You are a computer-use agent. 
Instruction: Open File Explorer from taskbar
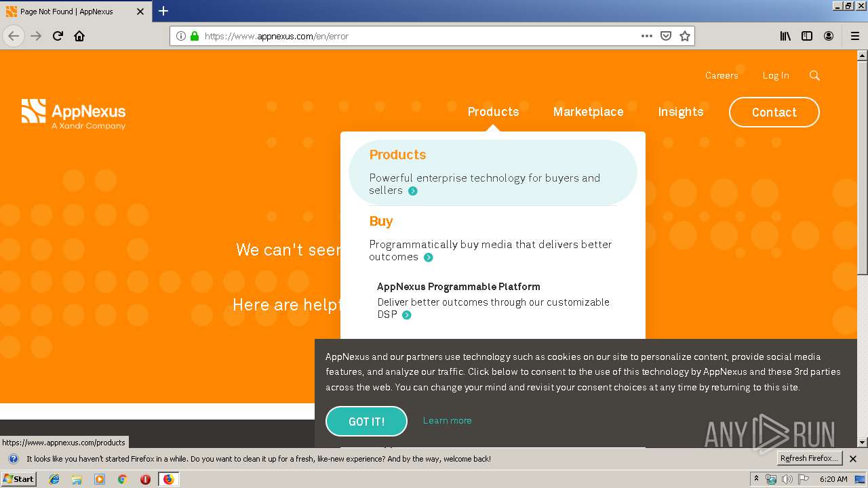point(77,479)
